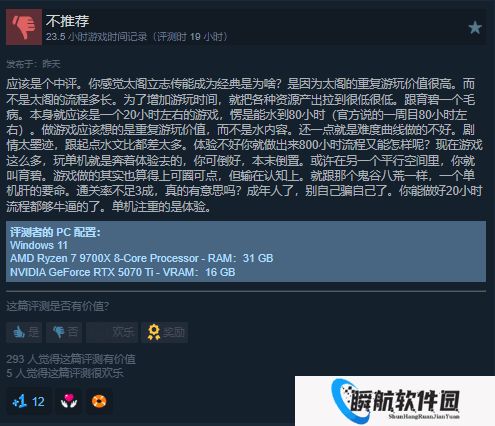
Task: Click the gold award ribbon icon
Action: (x=154, y=332)
